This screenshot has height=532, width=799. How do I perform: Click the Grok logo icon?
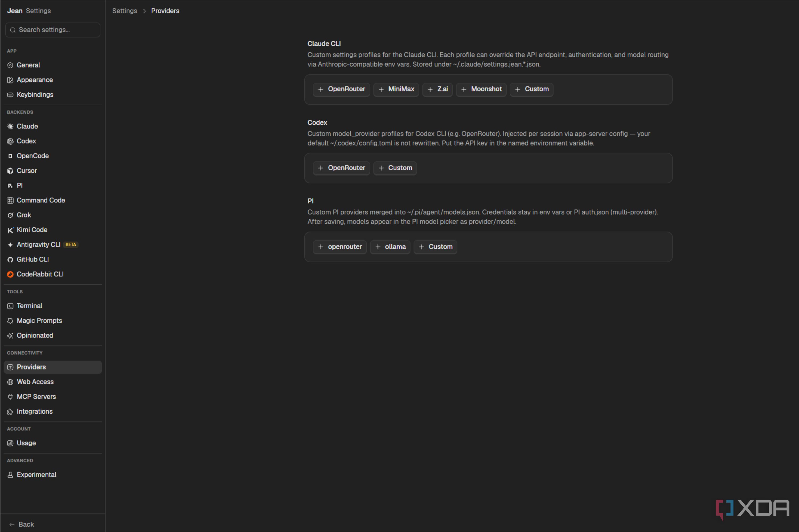tap(10, 215)
